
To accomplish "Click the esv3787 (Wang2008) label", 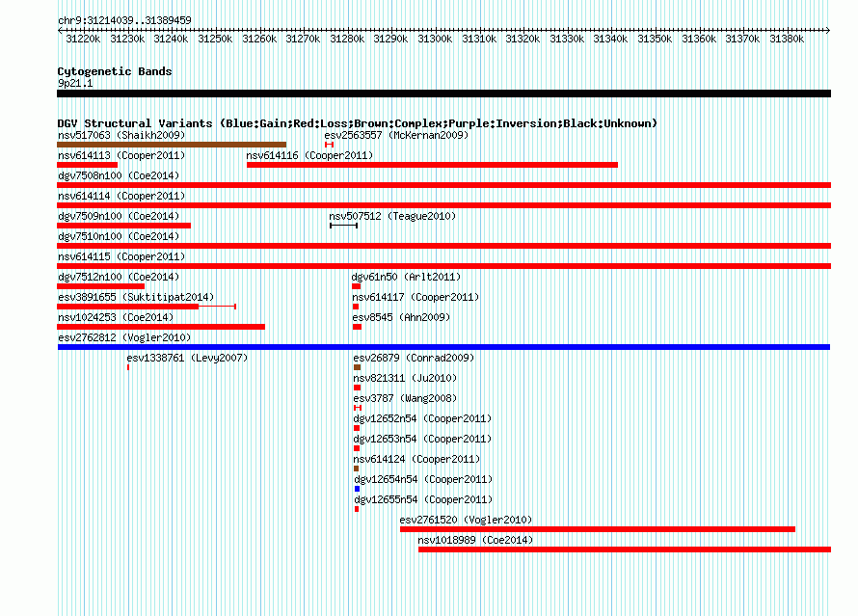I will point(405,398).
